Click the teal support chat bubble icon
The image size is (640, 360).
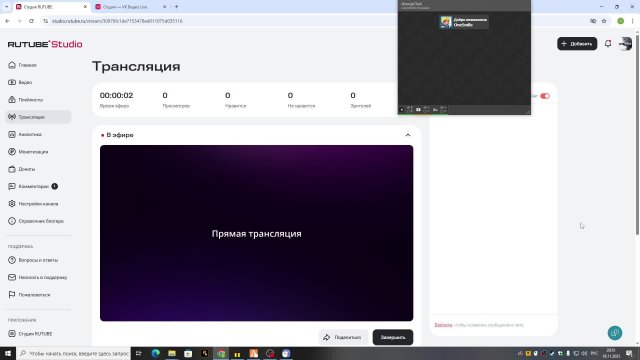[615, 333]
